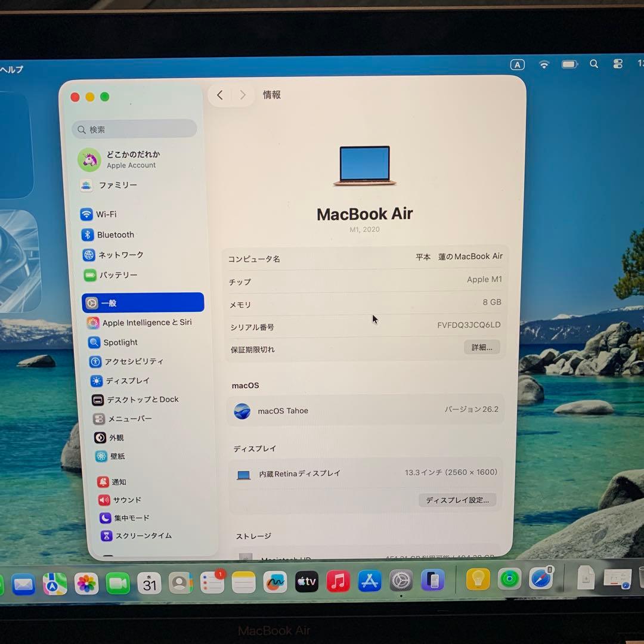Open Control Center from the menu bar
Image resolution: width=644 pixels, height=644 pixels.
click(618, 64)
